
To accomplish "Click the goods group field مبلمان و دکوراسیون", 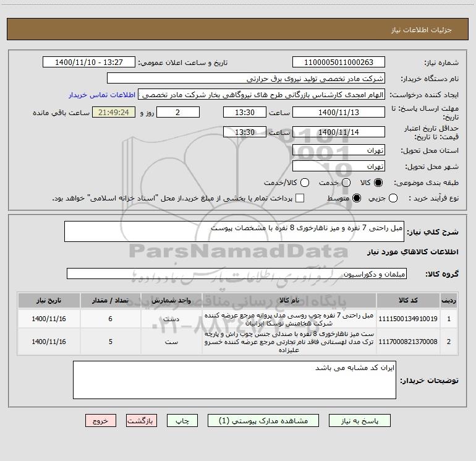I will click(237, 274).
